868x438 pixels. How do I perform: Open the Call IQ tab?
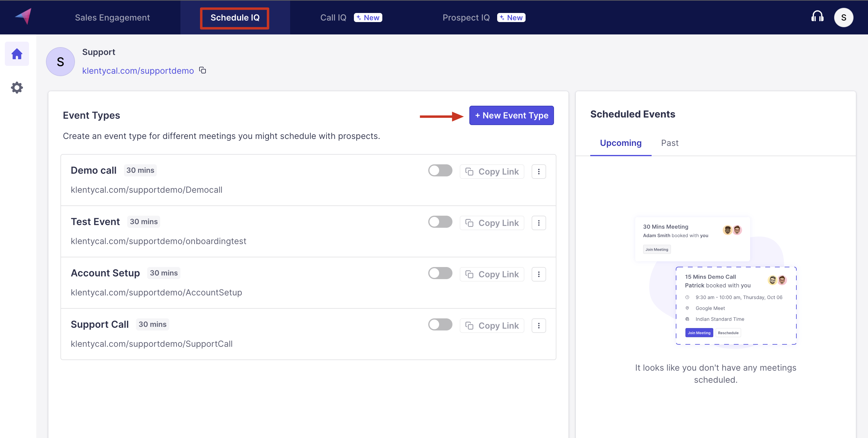333,18
